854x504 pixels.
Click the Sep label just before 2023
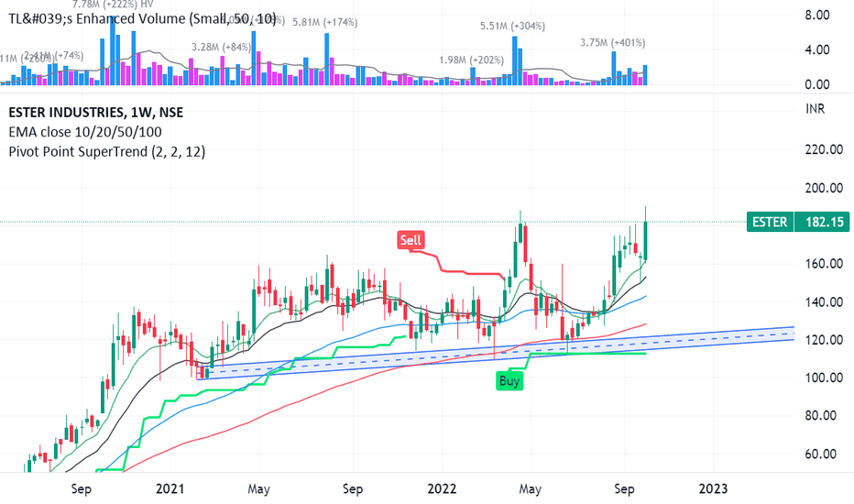[624, 489]
